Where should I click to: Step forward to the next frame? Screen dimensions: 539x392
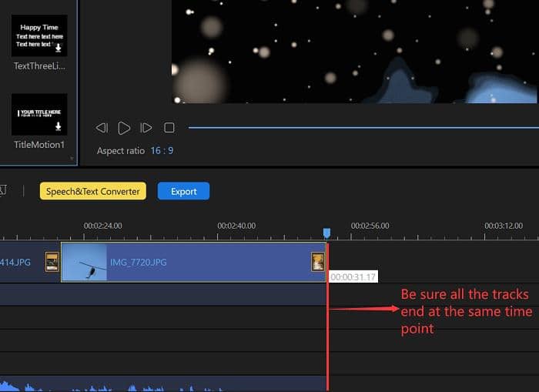[x=146, y=128]
